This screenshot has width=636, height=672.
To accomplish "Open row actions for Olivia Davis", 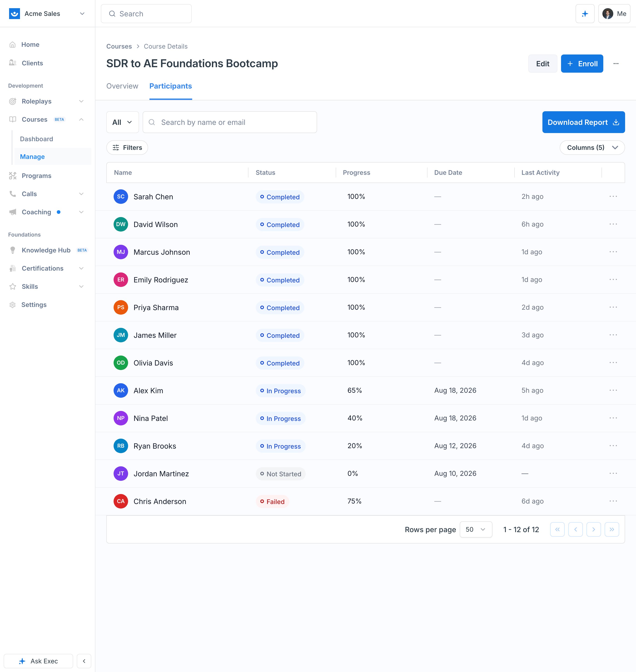I will point(613,363).
